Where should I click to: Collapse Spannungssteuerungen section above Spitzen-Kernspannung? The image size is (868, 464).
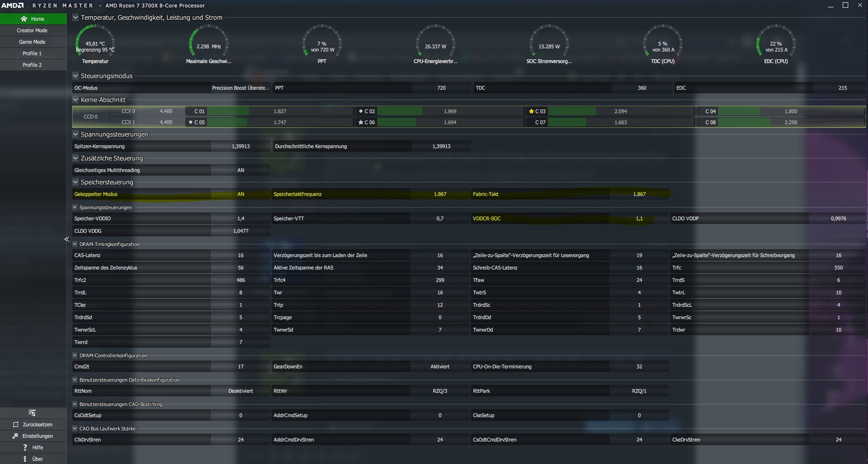(x=75, y=134)
